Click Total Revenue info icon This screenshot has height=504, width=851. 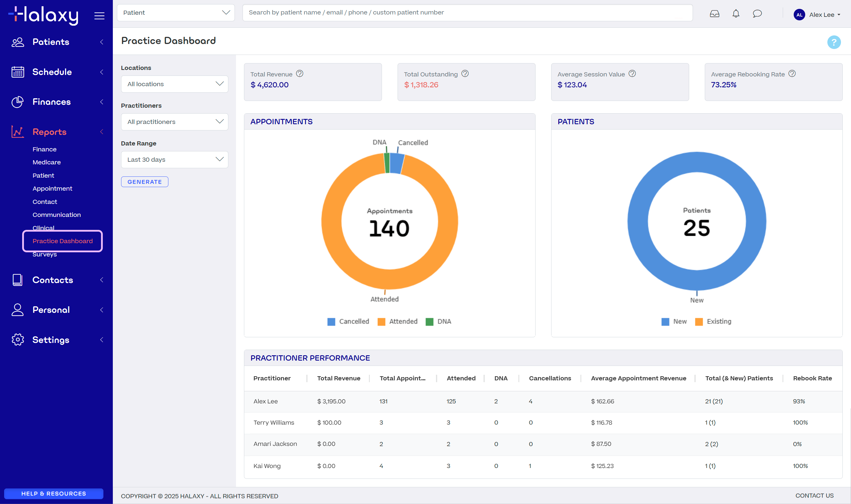(300, 74)
